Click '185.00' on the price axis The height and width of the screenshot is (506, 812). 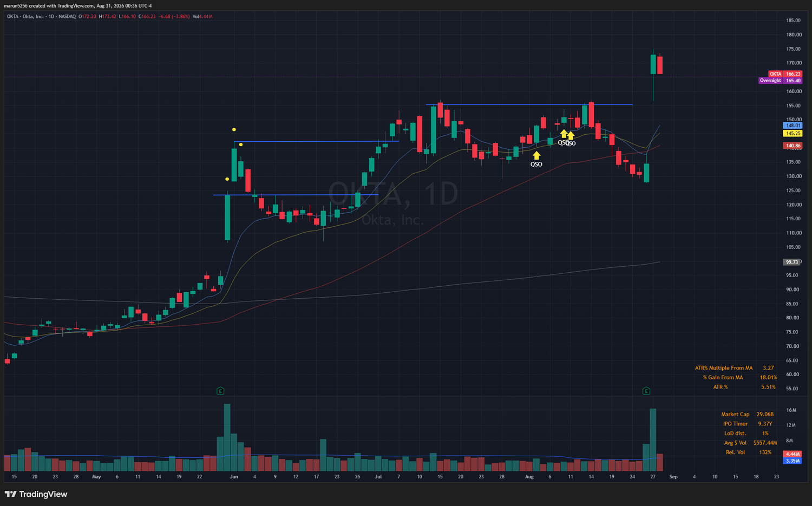(x=794, y=21)
